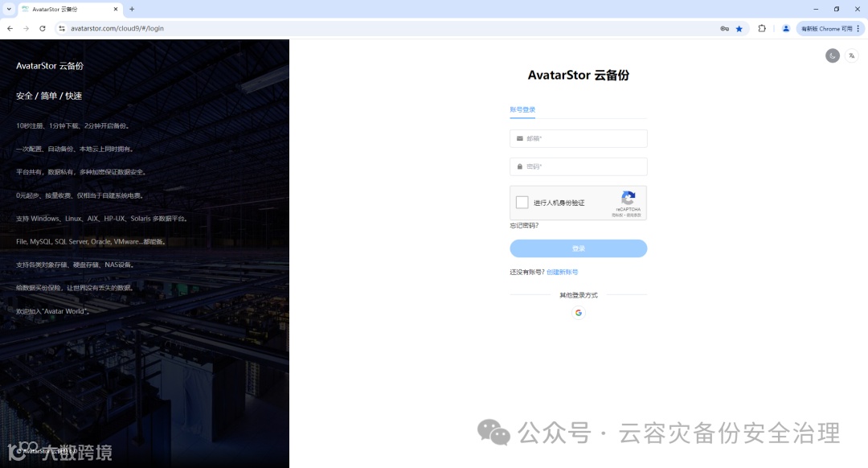Screen dimensions: 868x468
Task: Check the reCAPTCHA human verification box
Action: 522,202
